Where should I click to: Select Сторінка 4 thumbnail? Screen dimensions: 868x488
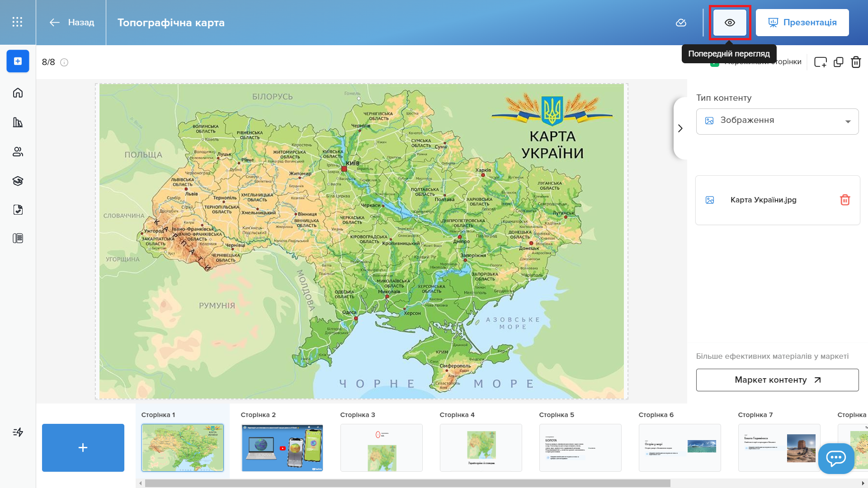(481, 448)
